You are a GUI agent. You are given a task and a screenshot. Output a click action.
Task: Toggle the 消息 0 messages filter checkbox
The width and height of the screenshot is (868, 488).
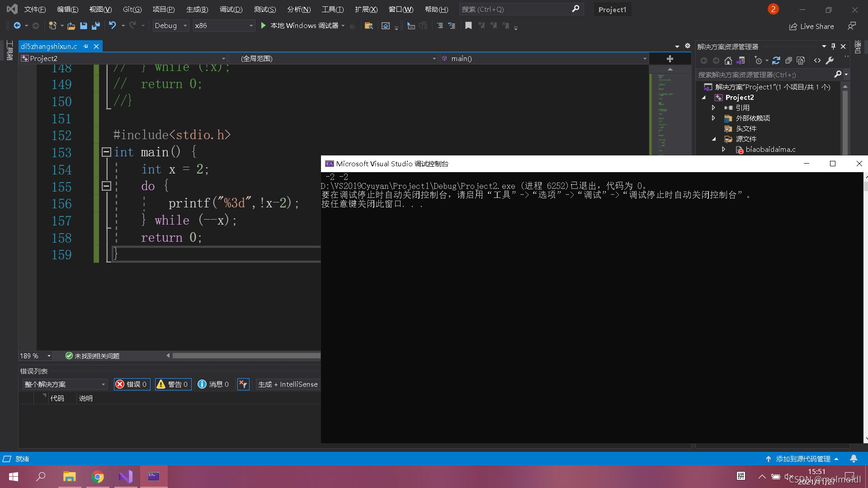(x=213, y=384)
